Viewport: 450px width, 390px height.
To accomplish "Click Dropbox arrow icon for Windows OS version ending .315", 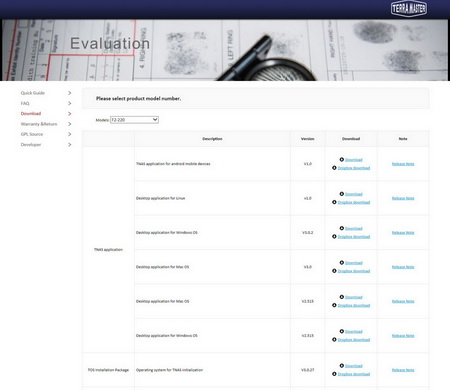I will [334, 339].
